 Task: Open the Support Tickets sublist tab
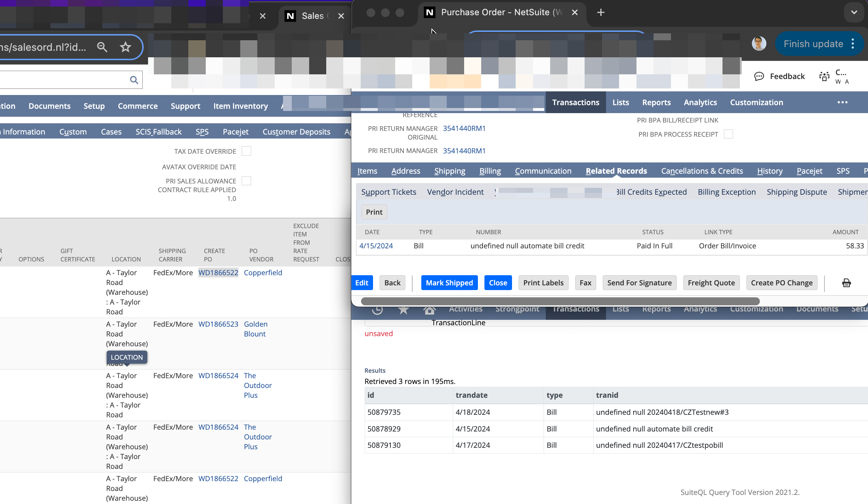389,192
